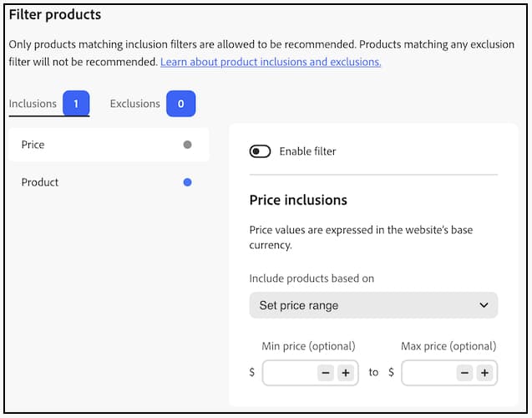Select the Product filter category
This screenshot has width=532, height=418.
tap(40, 182)
